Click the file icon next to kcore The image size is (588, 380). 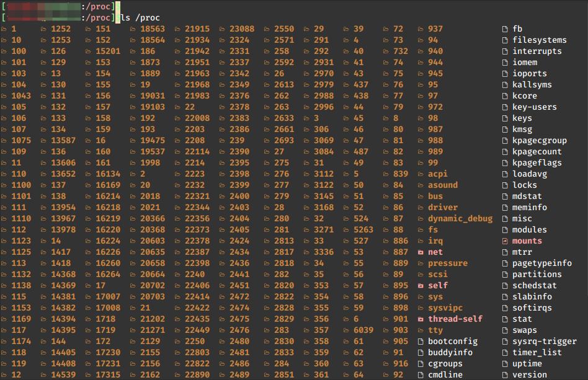tap(504, 95)
